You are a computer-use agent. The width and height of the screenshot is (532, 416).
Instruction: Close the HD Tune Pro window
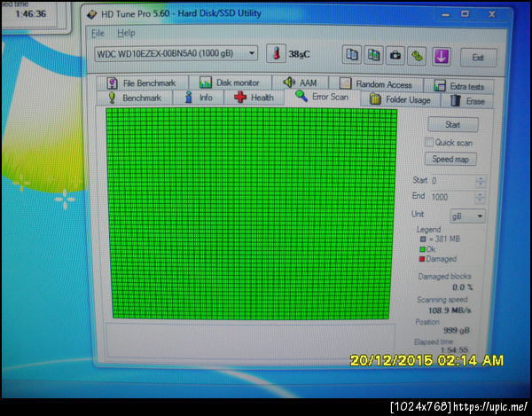(492, 14)
